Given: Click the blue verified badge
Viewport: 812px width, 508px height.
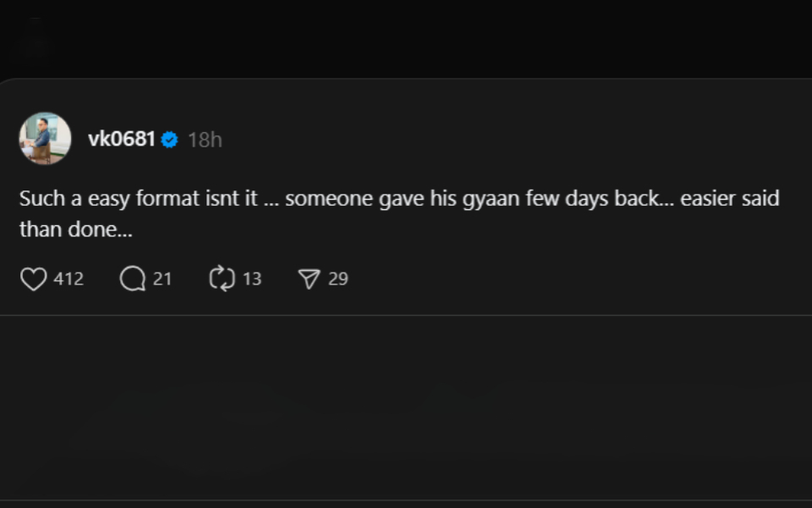Looking at the screenshot, I should coord(169,140).
